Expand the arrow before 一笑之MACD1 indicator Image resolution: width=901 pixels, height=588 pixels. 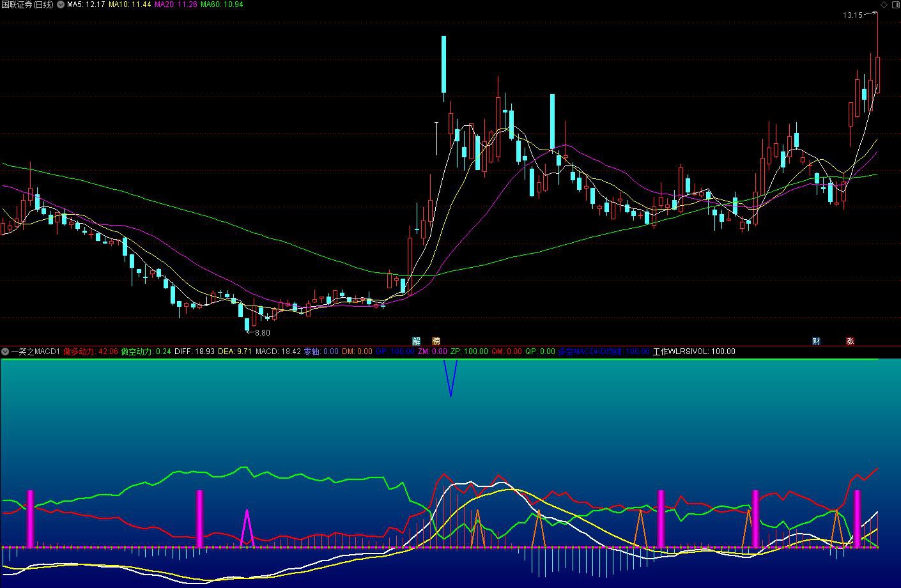point(5,352)
